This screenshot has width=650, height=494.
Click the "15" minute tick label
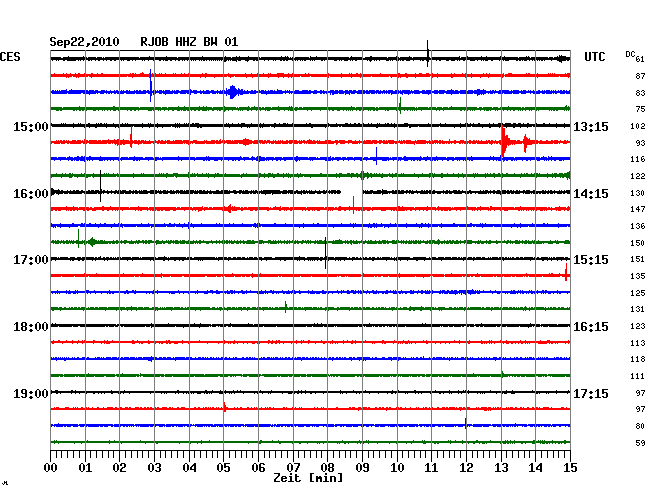click(x=570, y=468)
